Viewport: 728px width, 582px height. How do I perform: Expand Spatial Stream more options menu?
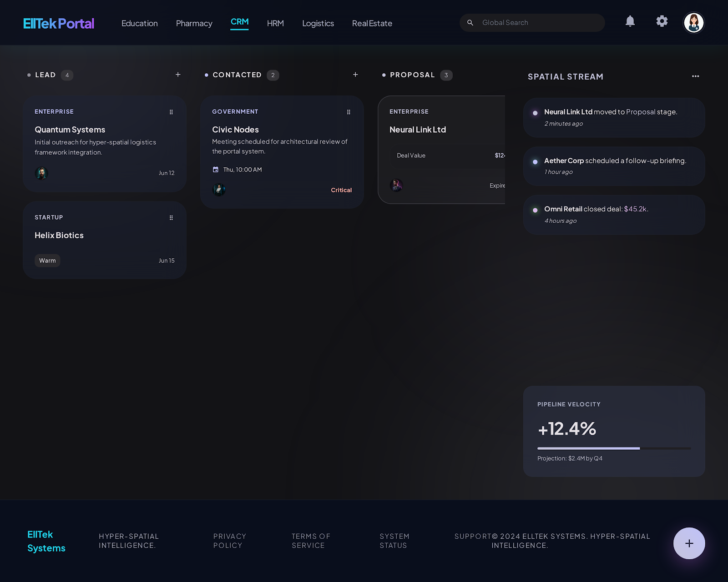695,76
